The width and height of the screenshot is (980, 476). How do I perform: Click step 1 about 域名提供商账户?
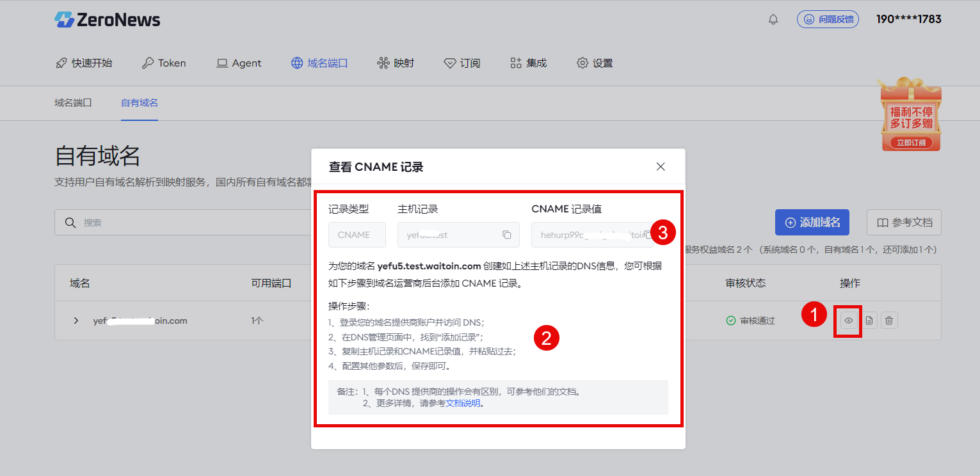tap(406, 322)
